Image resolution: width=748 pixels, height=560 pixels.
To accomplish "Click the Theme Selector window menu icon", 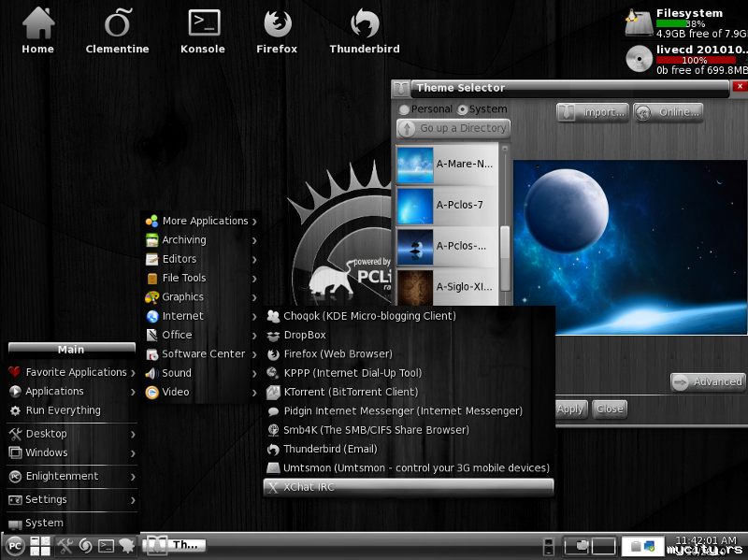I will (400, 88).
